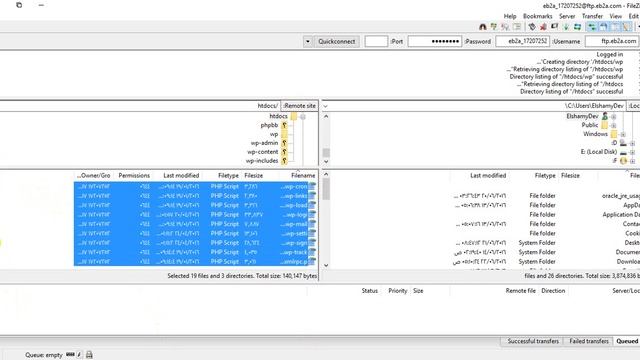Click the Quickconnect button
This screenshot has width=640, height=360.
[336, 41]
